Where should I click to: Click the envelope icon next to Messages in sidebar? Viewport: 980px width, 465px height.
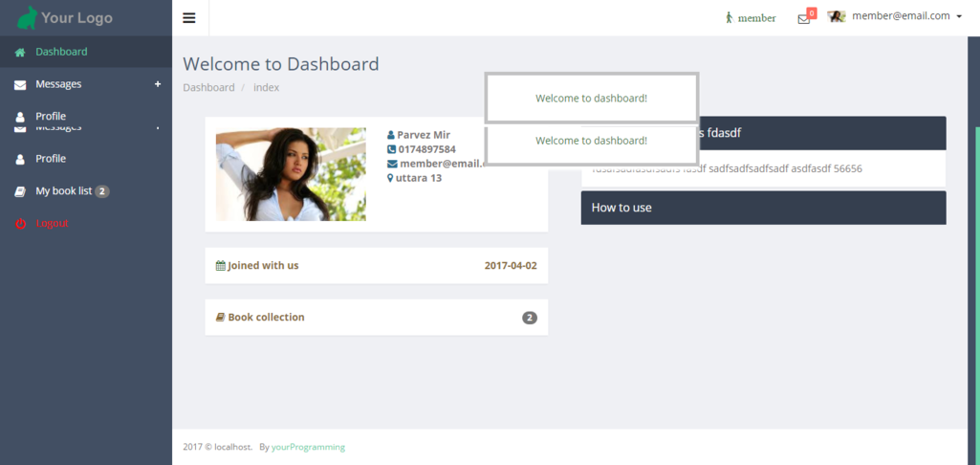[x=20, y=85]
